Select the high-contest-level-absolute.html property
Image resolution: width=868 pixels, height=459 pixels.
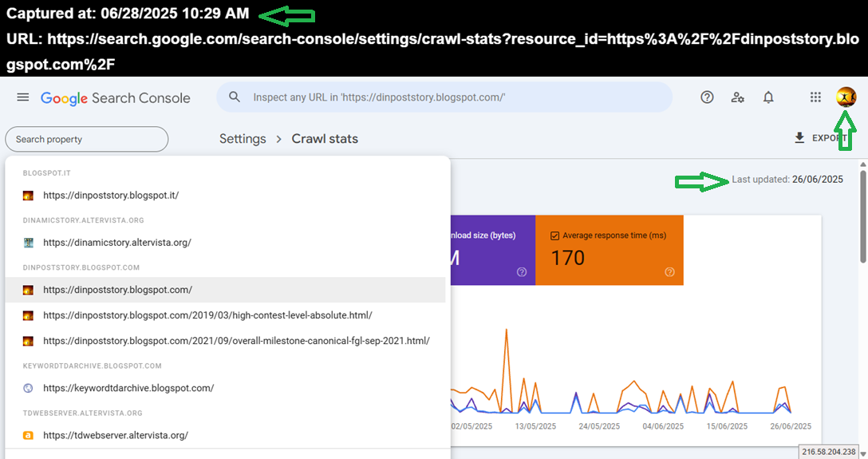click(225, 315)
